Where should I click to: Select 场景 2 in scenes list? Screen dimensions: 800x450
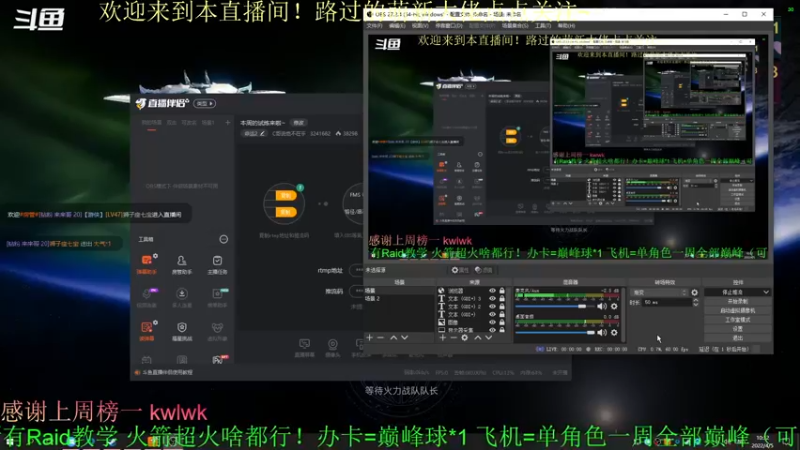coord(399,298)
